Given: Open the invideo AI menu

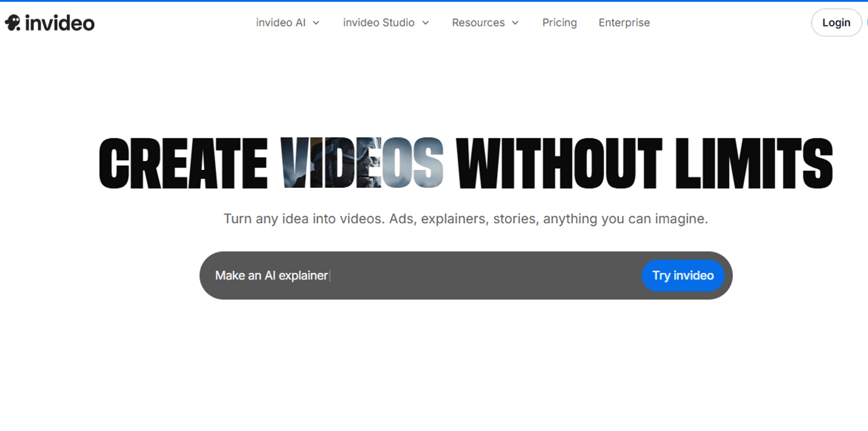Looking at the screenshot, I should [281, 23].
